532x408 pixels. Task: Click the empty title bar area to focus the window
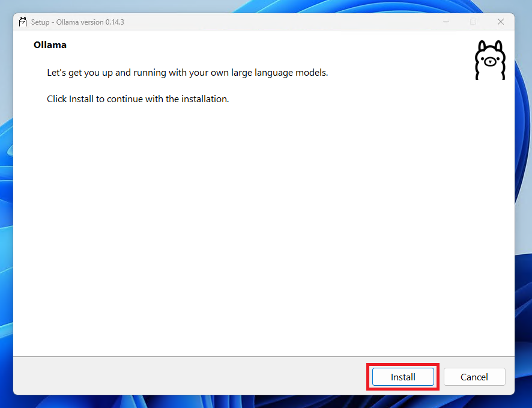pyautogui.click(x=270, y=22)
